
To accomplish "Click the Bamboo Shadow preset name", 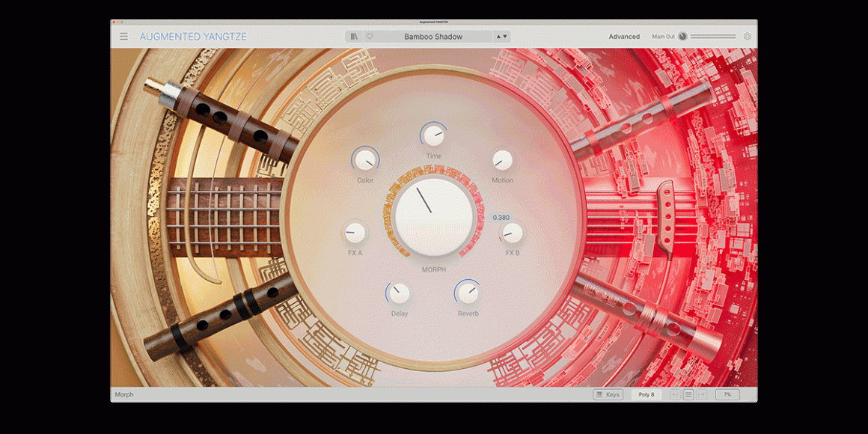I will (433, 37).
